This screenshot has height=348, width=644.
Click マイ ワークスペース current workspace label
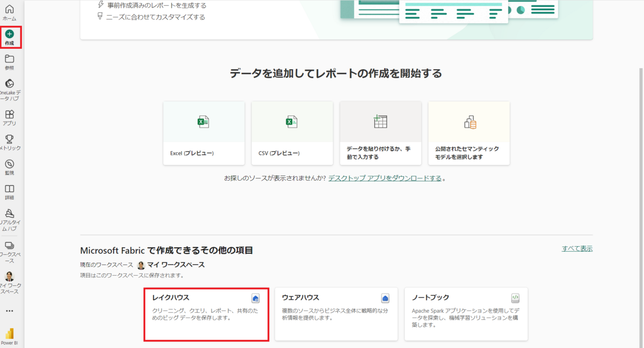click(x=176, y=265)
